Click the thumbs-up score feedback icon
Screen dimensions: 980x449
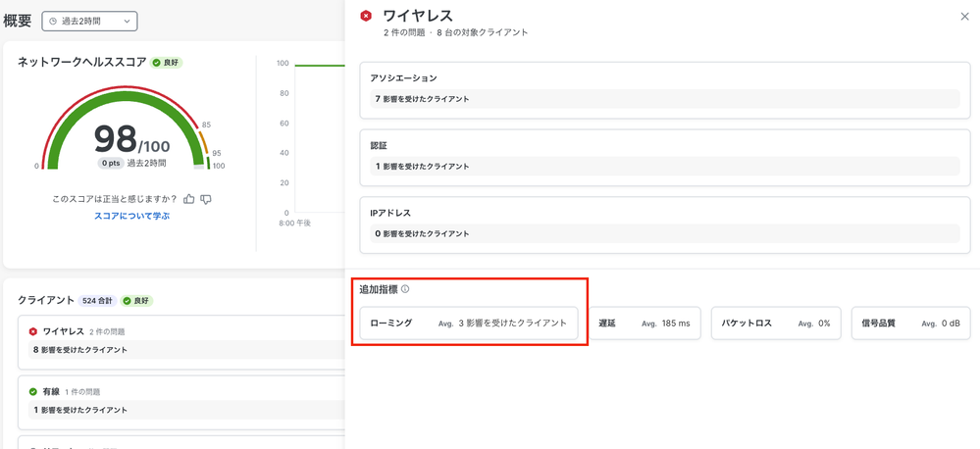[x=188, y=199]
